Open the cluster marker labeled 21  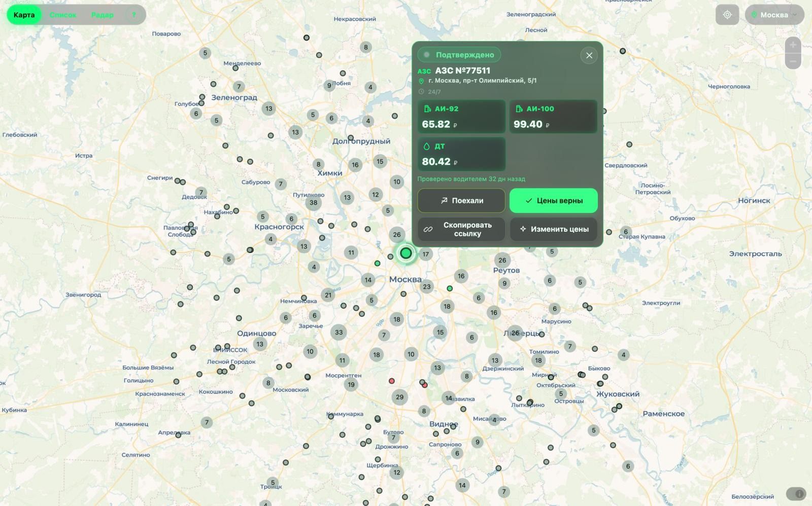tap(328, 295)
